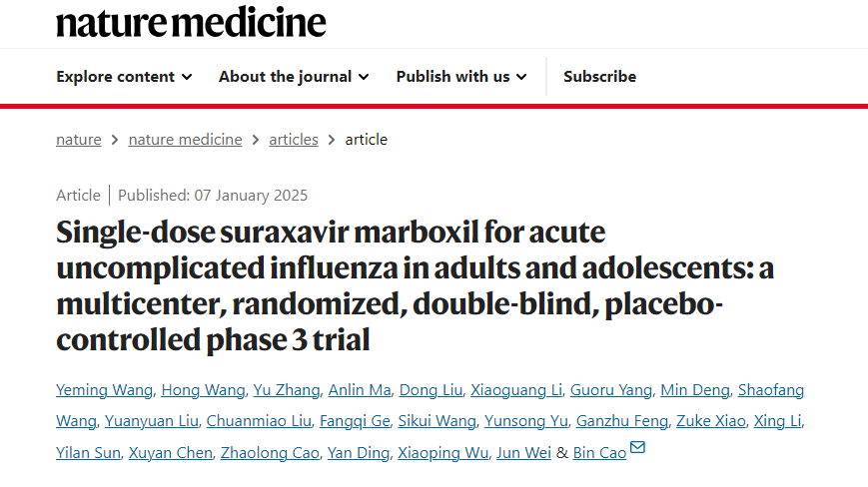Open author Chuanmiao Liu's info
The height and width of the screenshot is (487, 868).
pos(259,421)
